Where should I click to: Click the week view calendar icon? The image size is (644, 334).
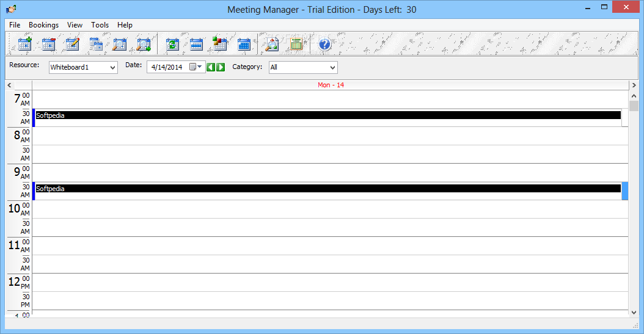pos(196,43)
